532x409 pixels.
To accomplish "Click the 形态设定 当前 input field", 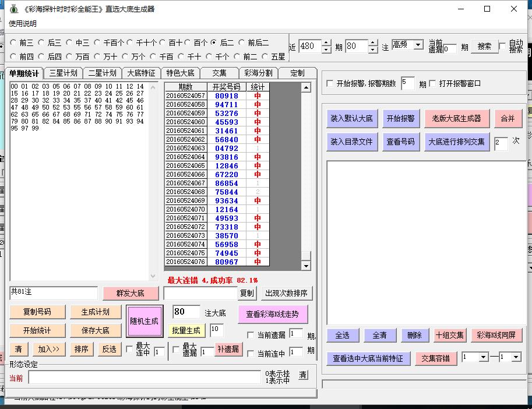I will [x=144, y=378].
